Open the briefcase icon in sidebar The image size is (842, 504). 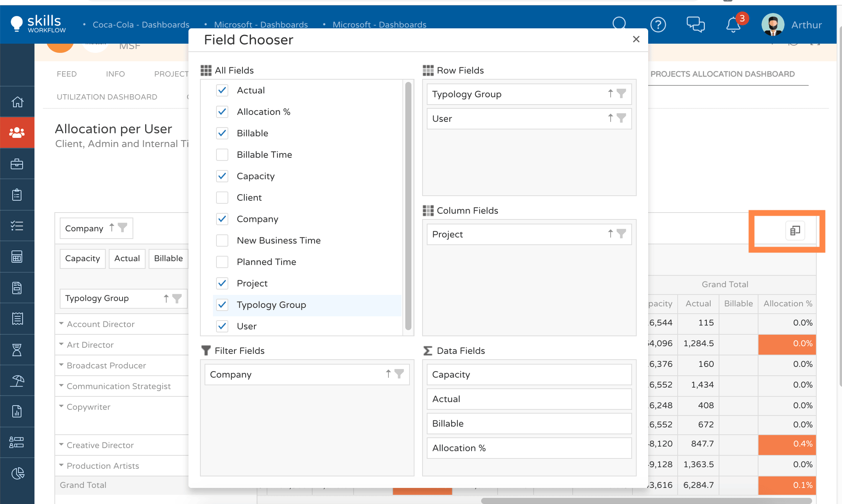pyautogui.click(x=17, y=164)
